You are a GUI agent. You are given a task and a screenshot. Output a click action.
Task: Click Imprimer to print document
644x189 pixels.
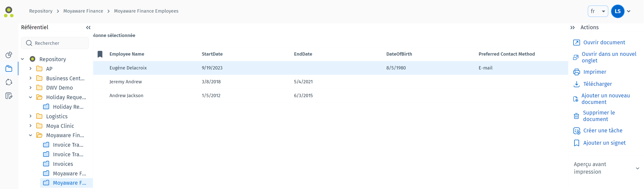[595, 72]
